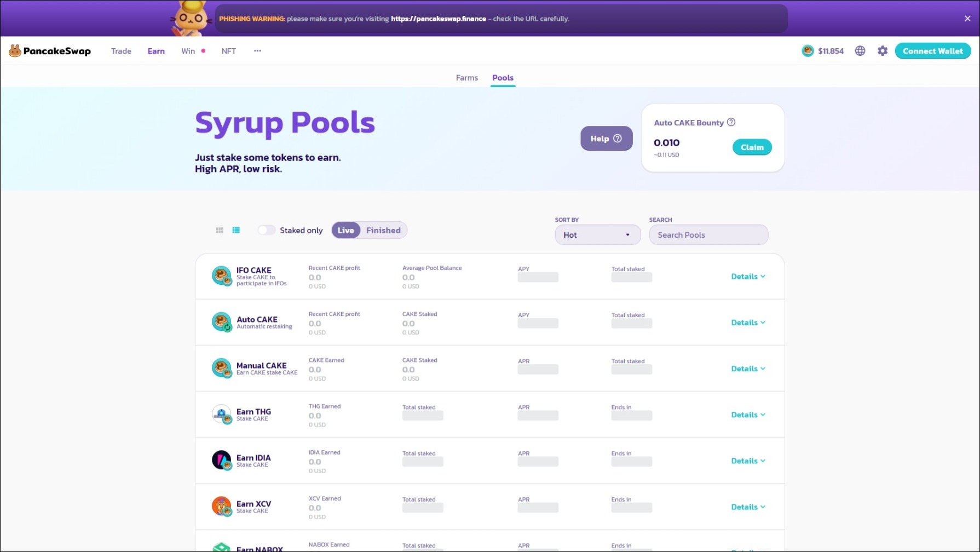Expand Details for IFO CAKE

point(748,277)
